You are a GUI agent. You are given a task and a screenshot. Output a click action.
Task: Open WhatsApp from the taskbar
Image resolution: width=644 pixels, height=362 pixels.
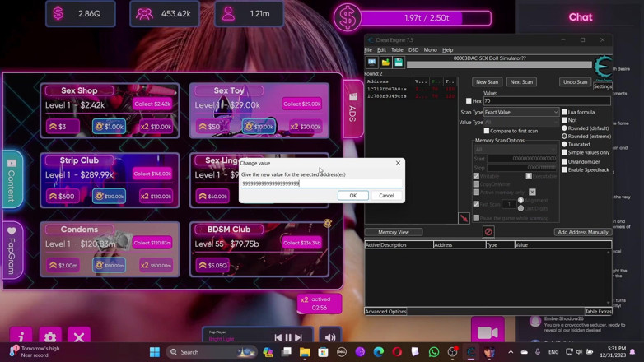point(434,352)
